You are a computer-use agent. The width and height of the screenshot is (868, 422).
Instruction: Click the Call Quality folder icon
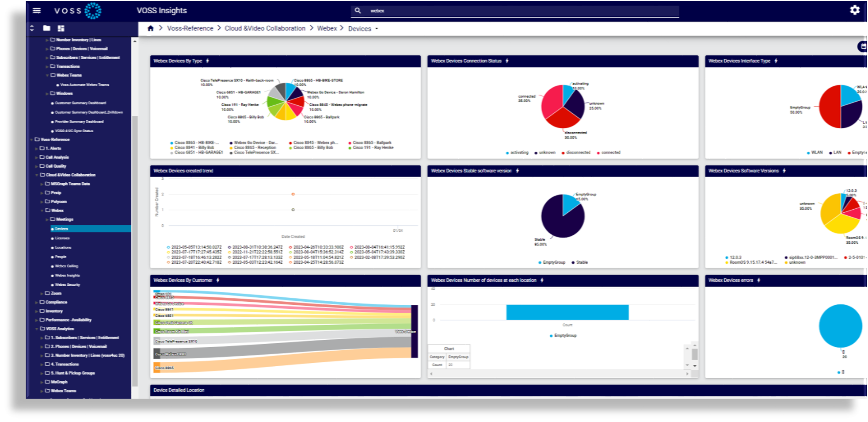click(x=42, y=166)
